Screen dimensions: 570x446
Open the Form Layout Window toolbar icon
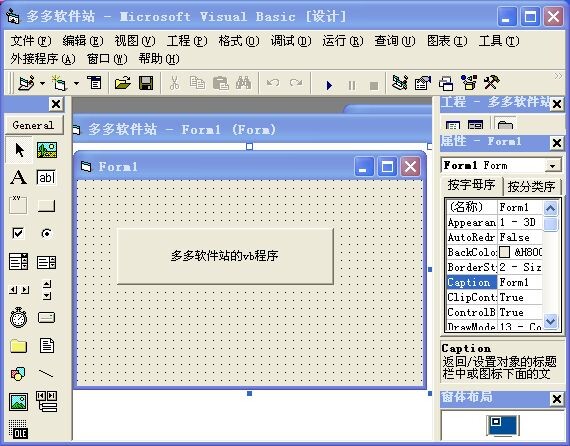pos(446,83)
